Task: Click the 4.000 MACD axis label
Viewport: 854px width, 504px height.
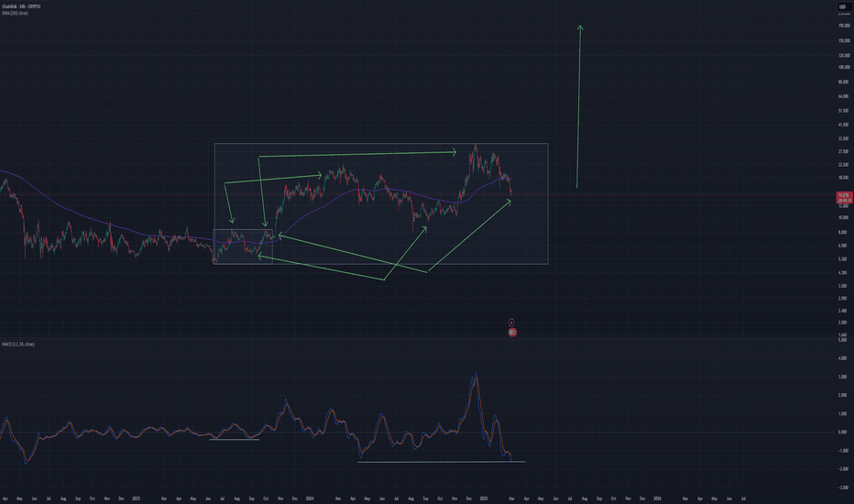Action: coord(844,358)
